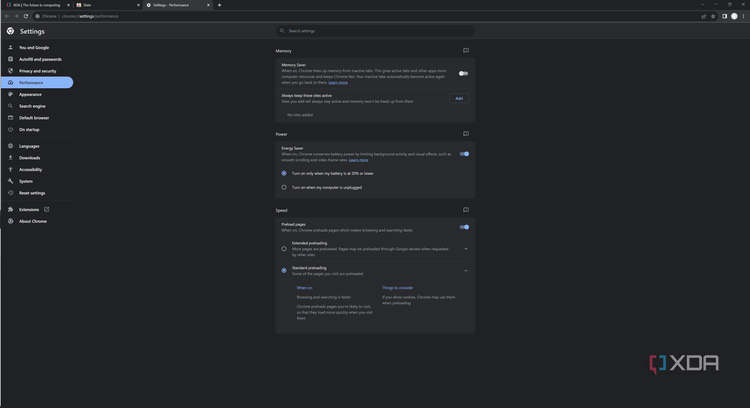Open the Accessibility settings section
750x408 pixels.
click(30, 170)
